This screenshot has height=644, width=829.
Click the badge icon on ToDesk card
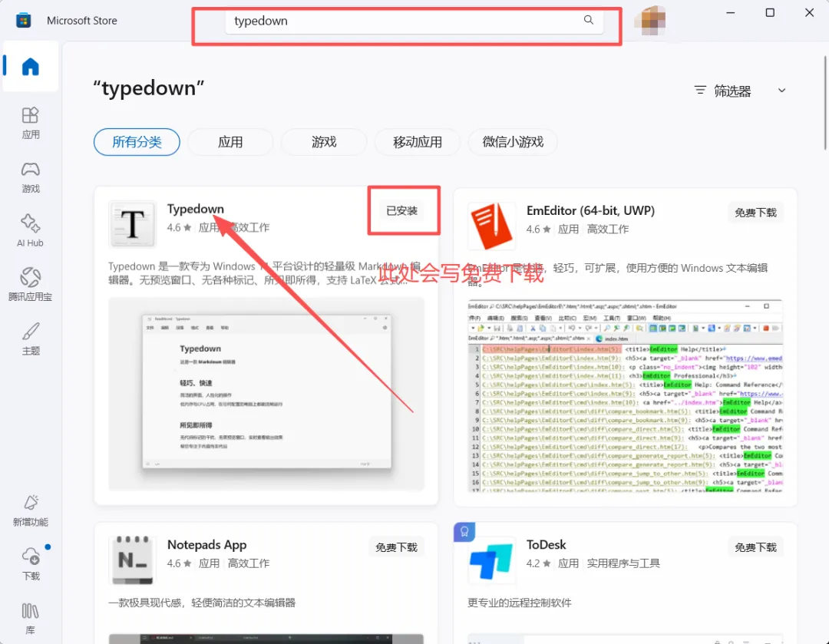(x=464, y=531)
